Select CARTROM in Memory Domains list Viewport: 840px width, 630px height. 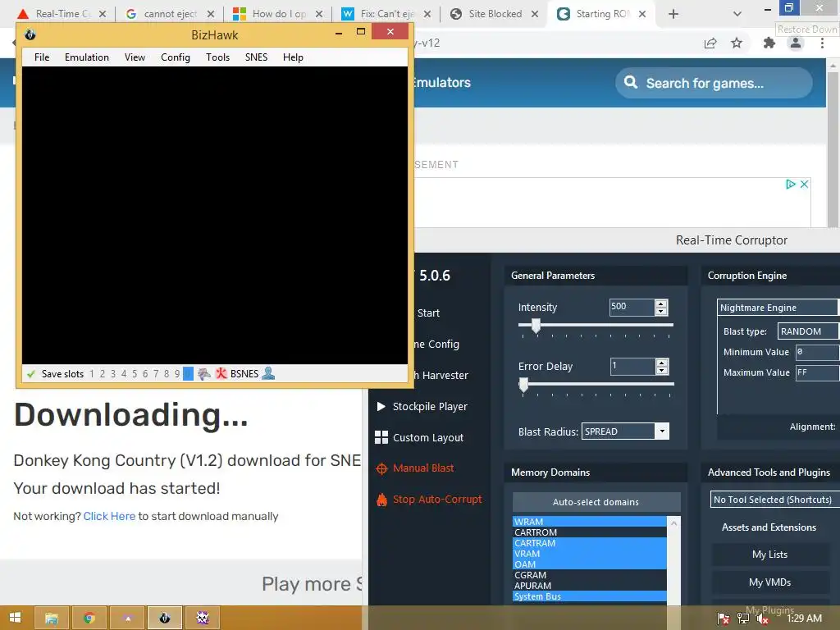(589, 532)
